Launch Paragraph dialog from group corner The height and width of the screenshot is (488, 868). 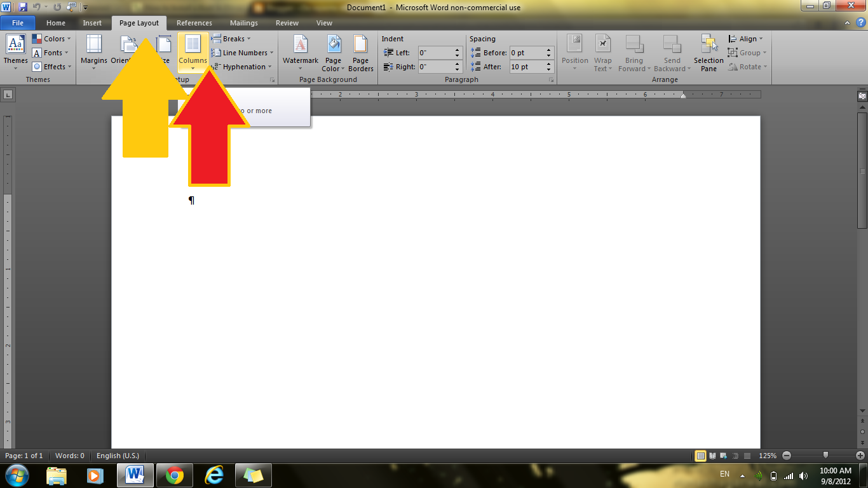551,80
